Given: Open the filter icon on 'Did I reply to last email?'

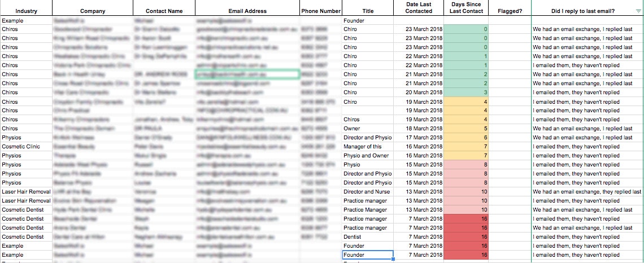Looking at the screenshot, I should click(637, 11).
